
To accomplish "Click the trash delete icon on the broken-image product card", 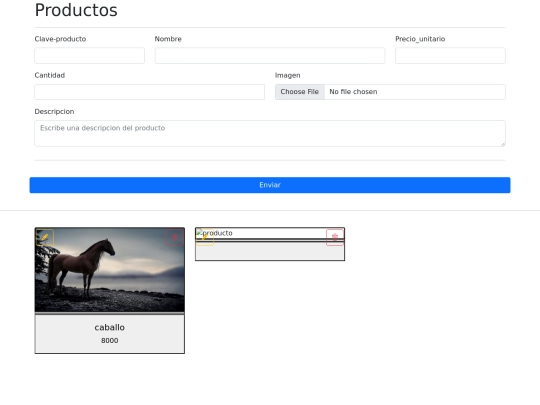I will (x=335, y=237).
